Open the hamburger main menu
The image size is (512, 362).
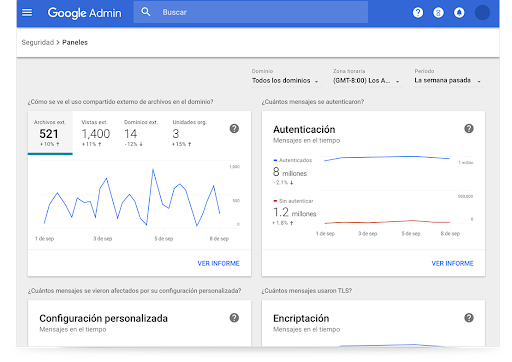point(27,13)
